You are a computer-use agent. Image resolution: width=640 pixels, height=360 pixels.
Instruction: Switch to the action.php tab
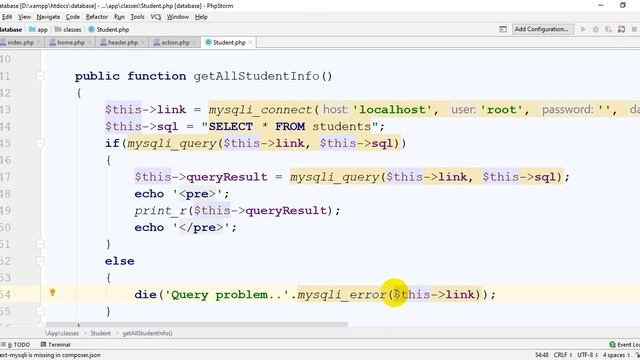pos(175,42)
